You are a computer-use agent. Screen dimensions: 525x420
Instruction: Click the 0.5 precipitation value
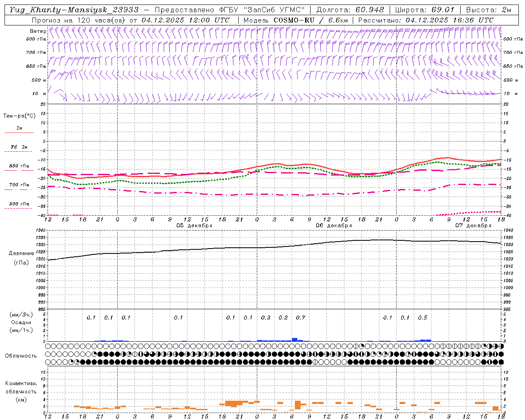(x=422, y=317)
